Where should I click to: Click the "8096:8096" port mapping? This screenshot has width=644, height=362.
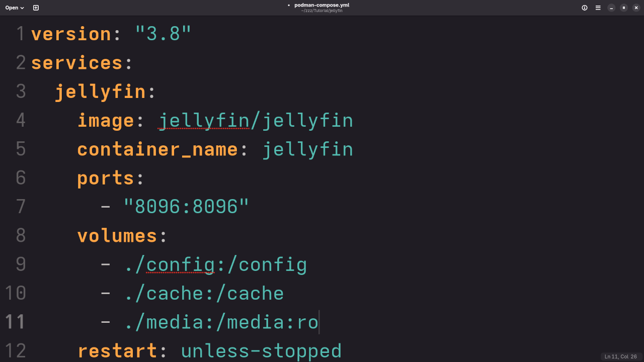tap(187, 207)
